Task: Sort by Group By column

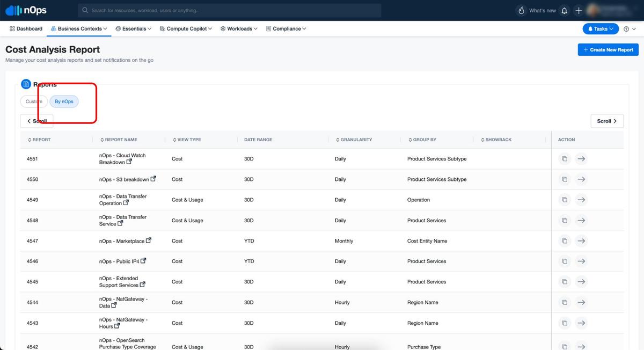Action: click(422, 140)
